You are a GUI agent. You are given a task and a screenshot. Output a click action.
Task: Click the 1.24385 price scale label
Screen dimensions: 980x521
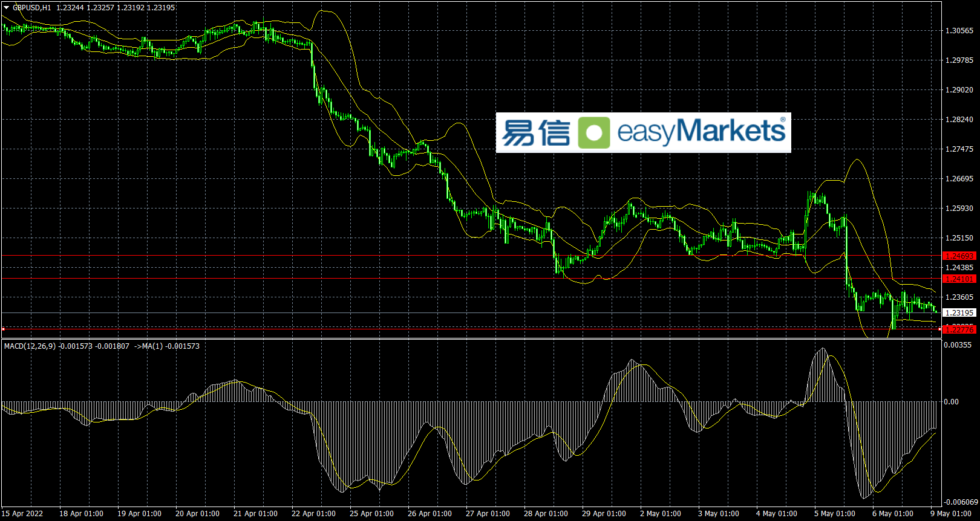(959, 268)
